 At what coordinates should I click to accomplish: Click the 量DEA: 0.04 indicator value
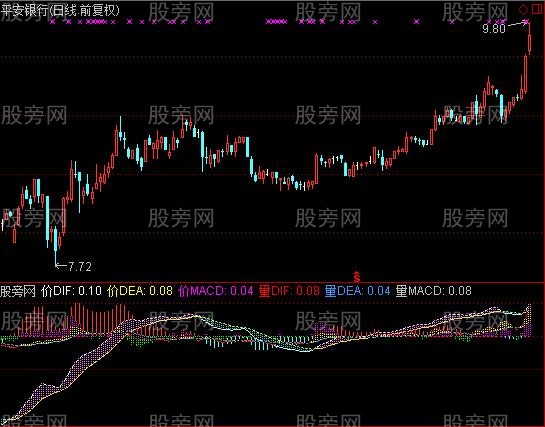pos(357,290)
